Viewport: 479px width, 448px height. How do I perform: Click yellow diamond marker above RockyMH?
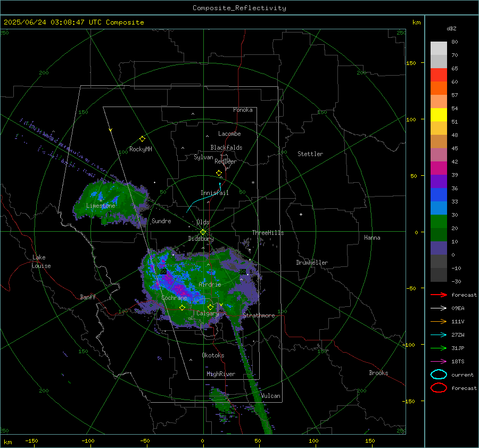pos(142,139)
